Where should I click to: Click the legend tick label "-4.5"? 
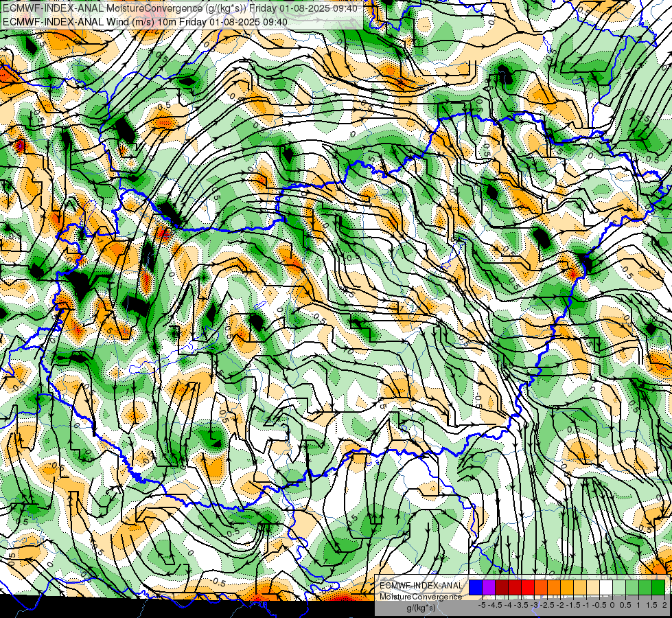pyautogui.click(x=496, y=605)
